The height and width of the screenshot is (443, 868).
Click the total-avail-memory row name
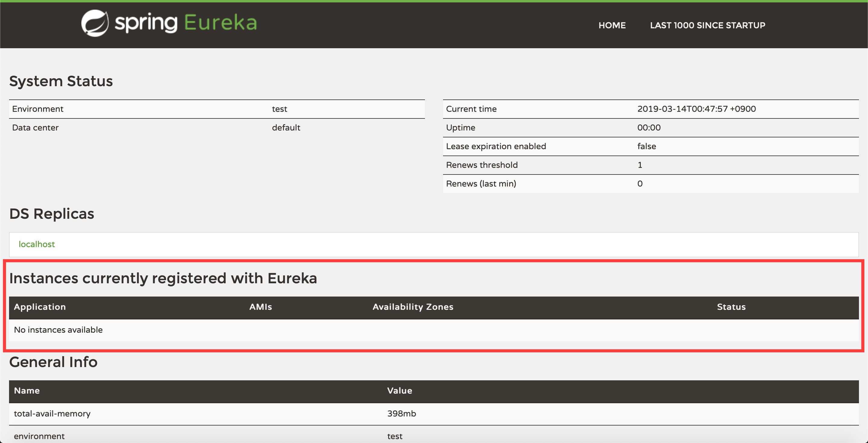pos(52,414)
